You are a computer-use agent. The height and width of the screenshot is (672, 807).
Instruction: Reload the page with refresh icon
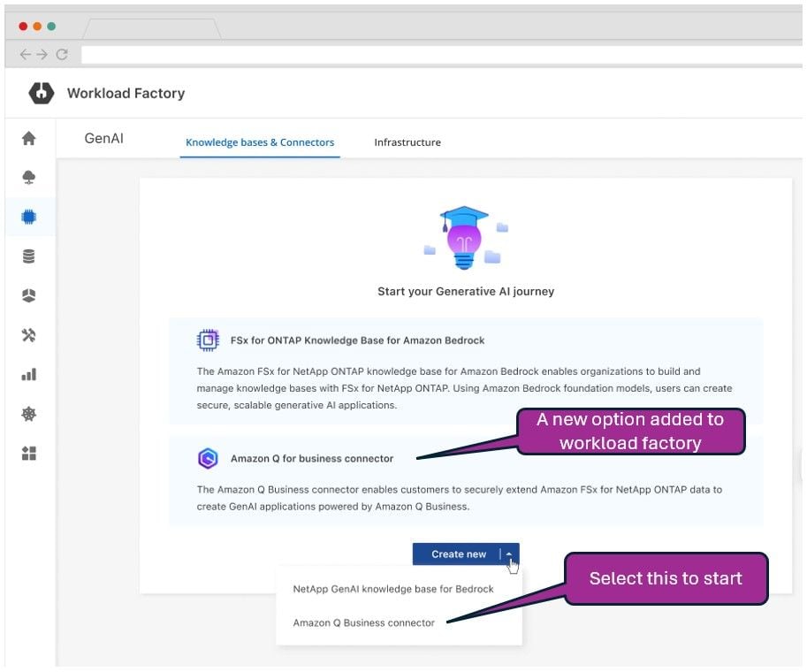tap(62, 55)
